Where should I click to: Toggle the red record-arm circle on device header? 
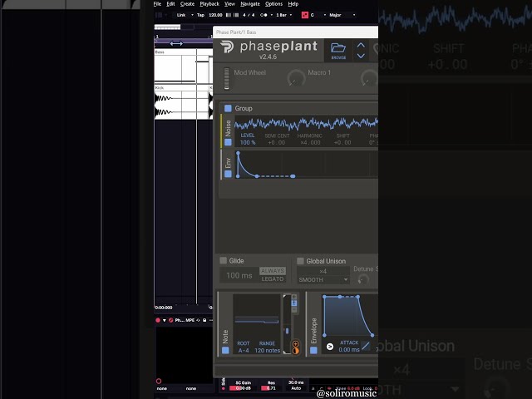(x=158, y=320)
